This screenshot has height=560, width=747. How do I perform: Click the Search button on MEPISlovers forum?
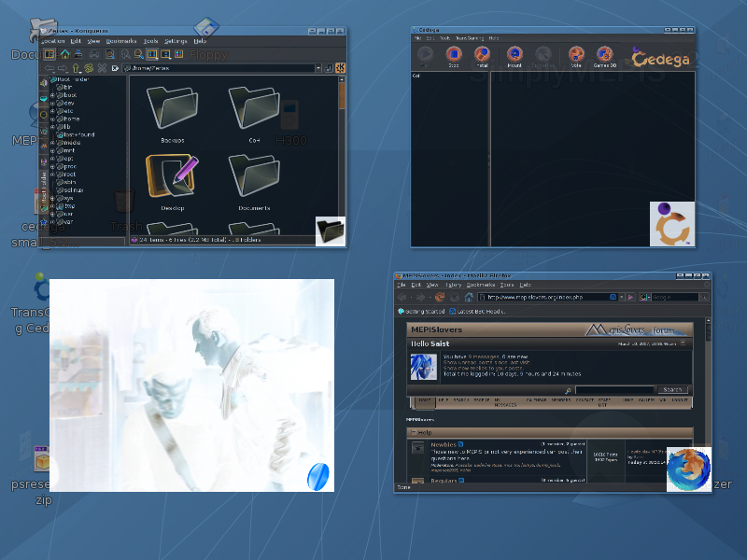pos(671,389)
